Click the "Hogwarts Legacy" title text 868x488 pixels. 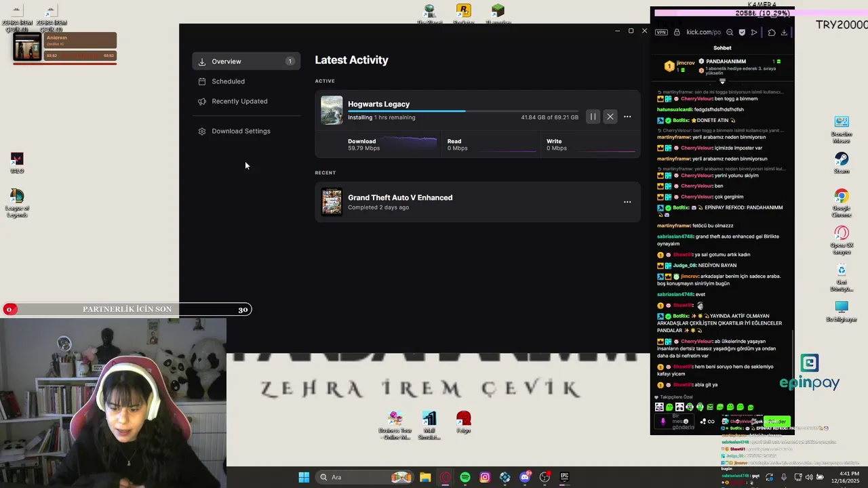coord(378,104)
